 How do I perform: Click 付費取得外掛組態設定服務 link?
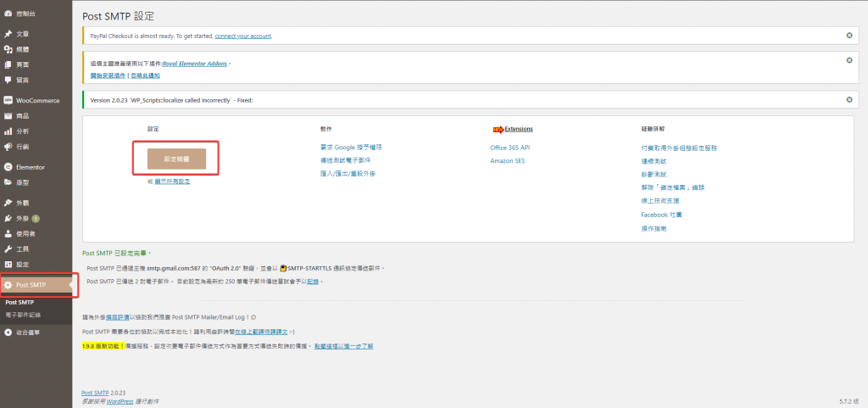[x=679, y=148]
